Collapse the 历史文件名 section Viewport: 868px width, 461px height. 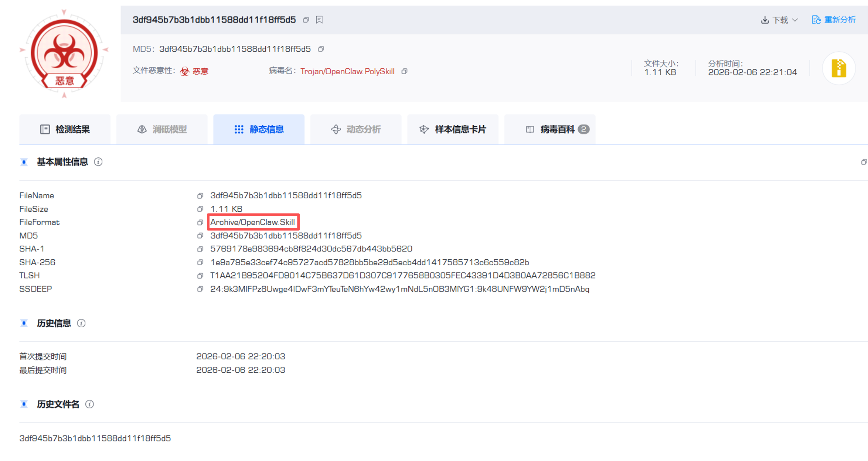click(x=24, y=404)
